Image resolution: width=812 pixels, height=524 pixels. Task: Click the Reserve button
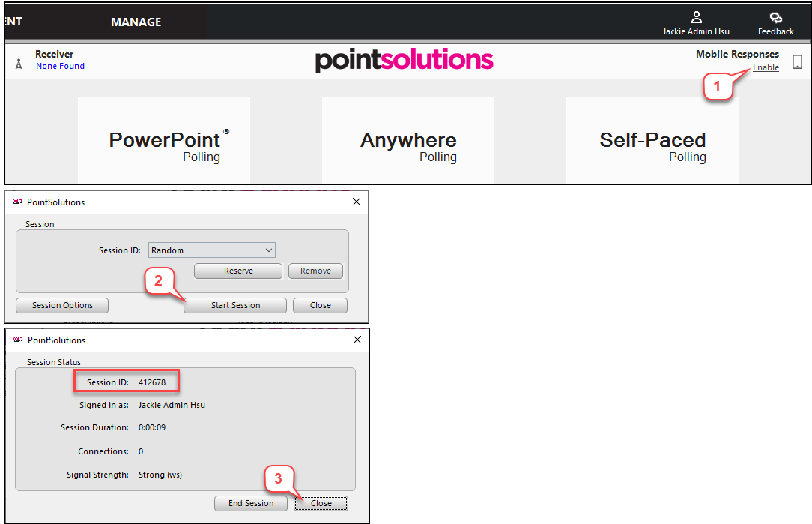tap(238, 271)
